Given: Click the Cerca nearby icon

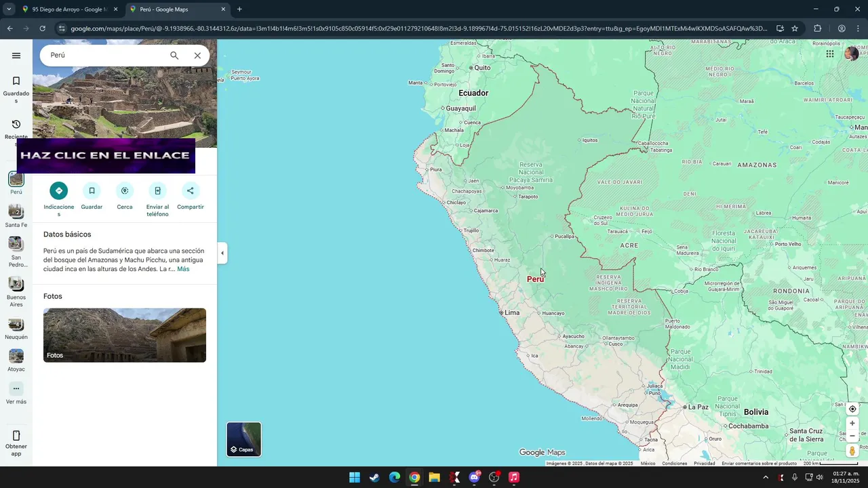Looking at the screenshot, I should pos(125,190).
